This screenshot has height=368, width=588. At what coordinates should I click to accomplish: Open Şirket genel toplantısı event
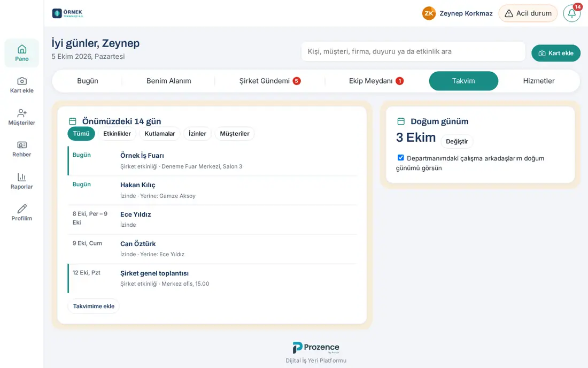pos(212,278)
